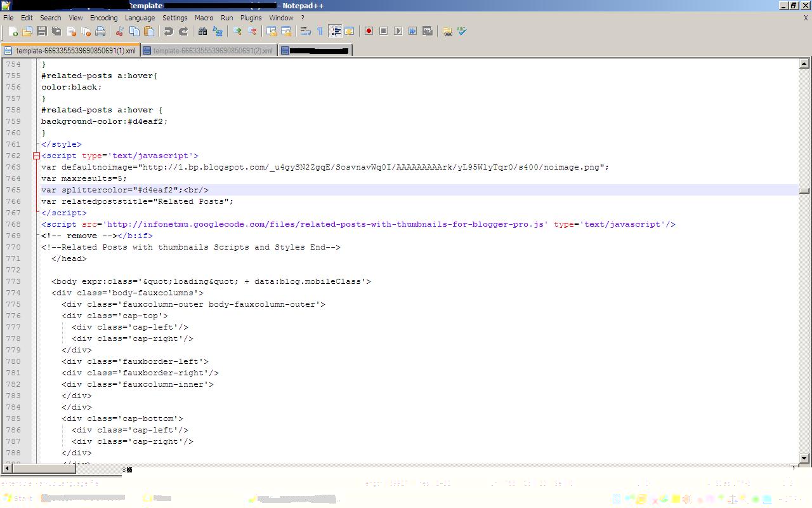812x508 pixels.
Task: Cut selection with the scissors icon
Action: tap(119, 31)
